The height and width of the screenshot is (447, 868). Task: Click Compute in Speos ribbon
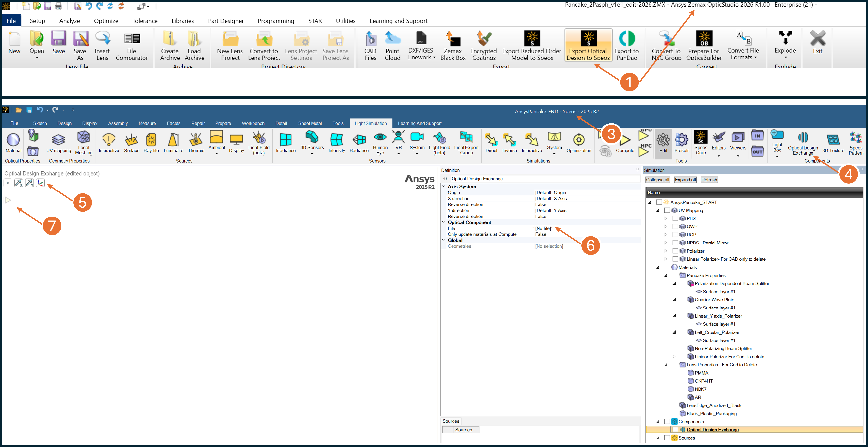coord(625,143)
